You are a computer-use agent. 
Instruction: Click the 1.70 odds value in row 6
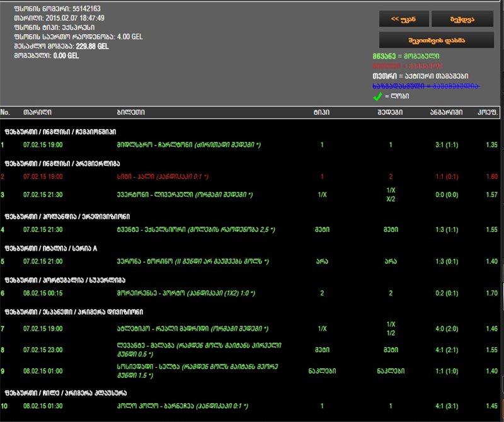tap(492, 293)
